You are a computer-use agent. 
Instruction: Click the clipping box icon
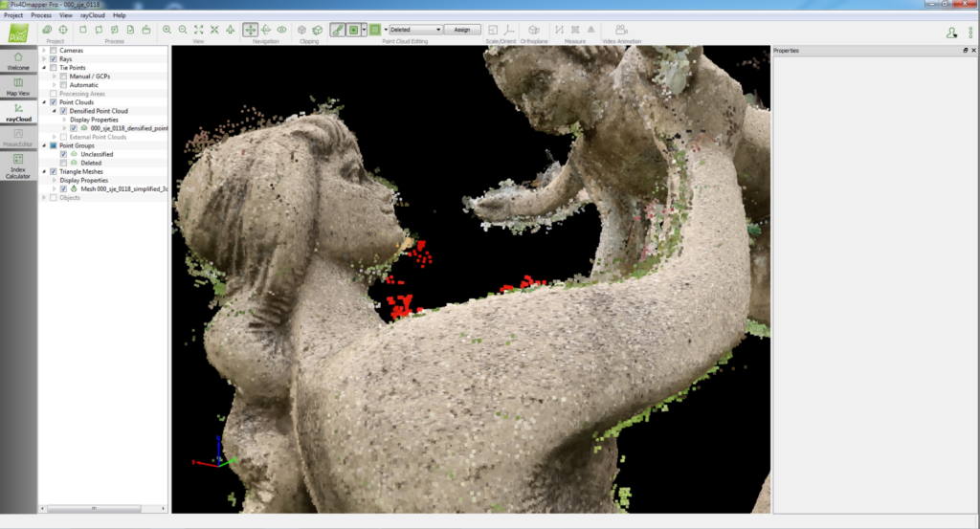(301, 30)
